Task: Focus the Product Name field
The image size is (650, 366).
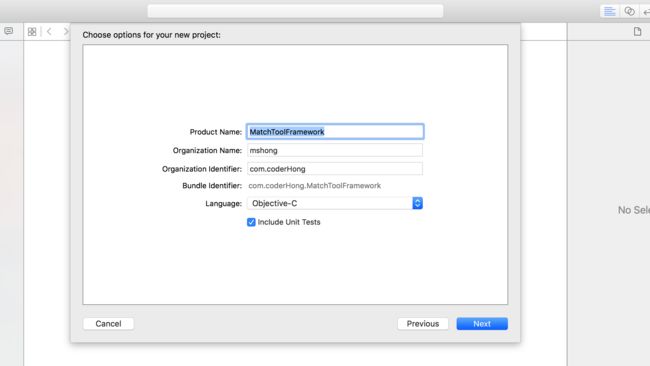Action: point(335,132)
